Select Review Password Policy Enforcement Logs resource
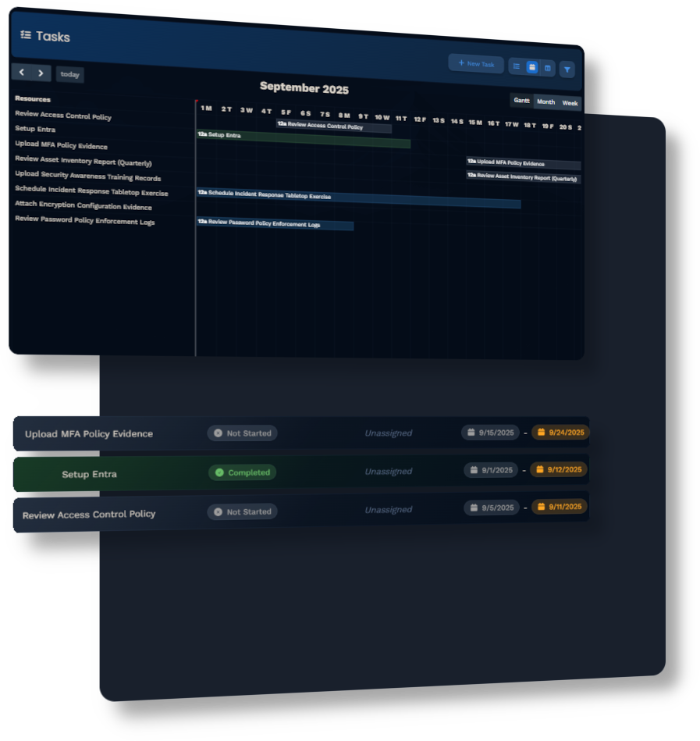 [84, 220]
